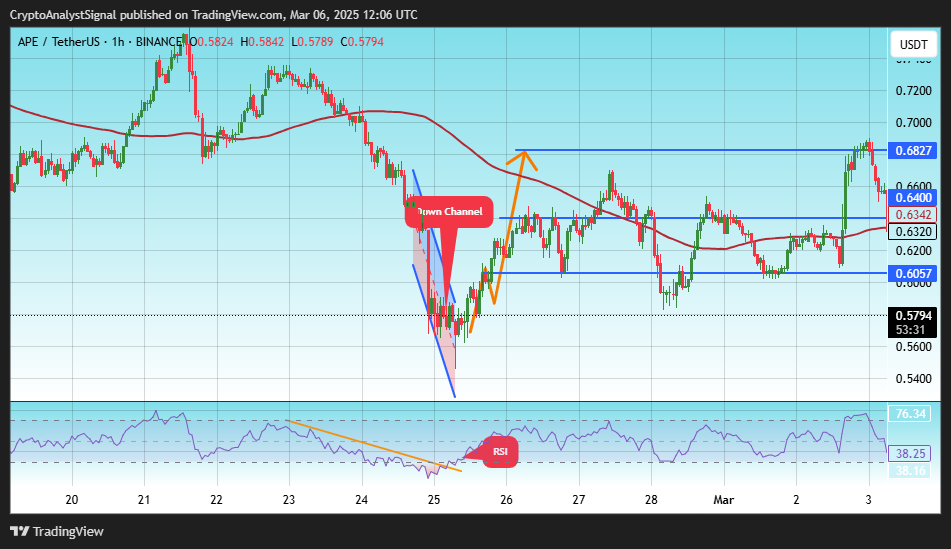
Task: Click the CryptoAnalystSignal published header text
Action: pos(213,15)
